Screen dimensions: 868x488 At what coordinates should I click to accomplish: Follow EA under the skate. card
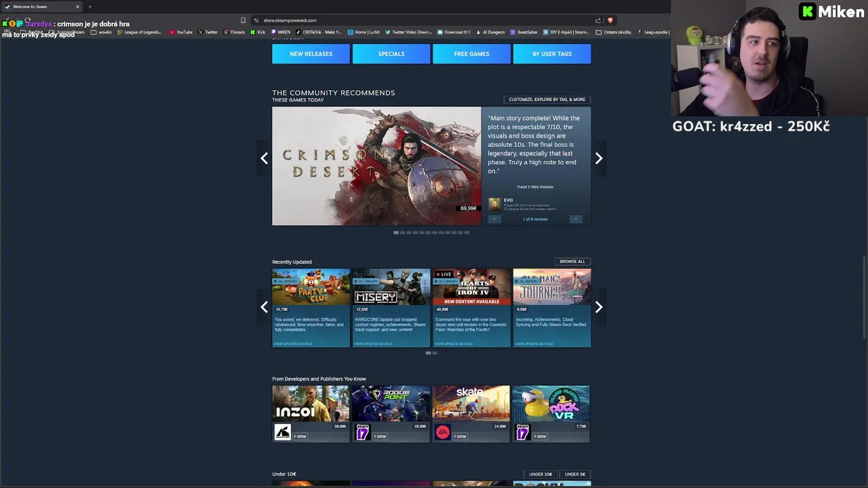[x=460, y=436]
